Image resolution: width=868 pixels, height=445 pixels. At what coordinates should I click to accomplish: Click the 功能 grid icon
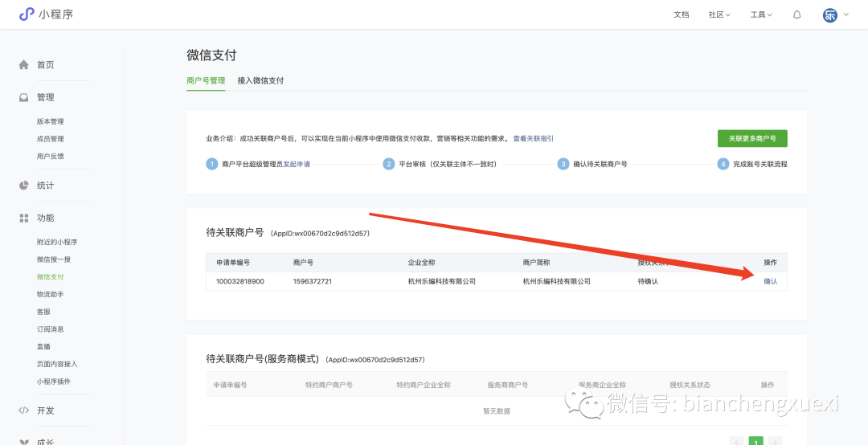click(x=23, y=218)
